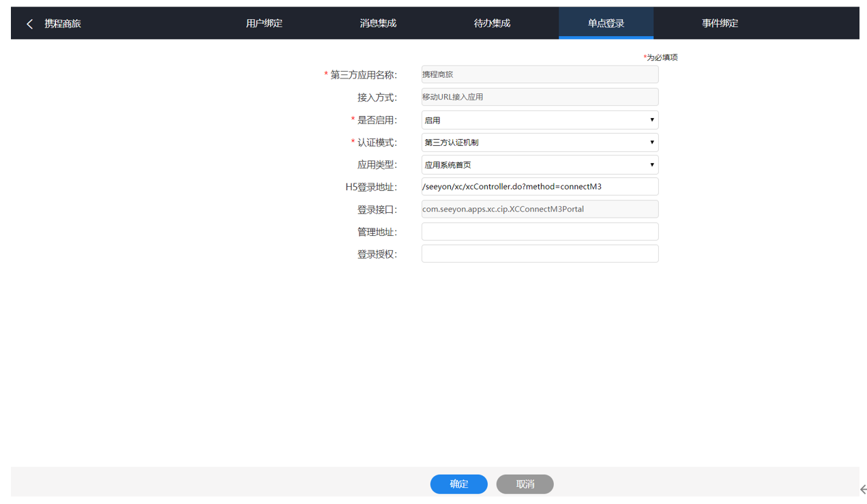Go to the 待办集成 tab
The image size is (867, 504).
click(492, 23)
